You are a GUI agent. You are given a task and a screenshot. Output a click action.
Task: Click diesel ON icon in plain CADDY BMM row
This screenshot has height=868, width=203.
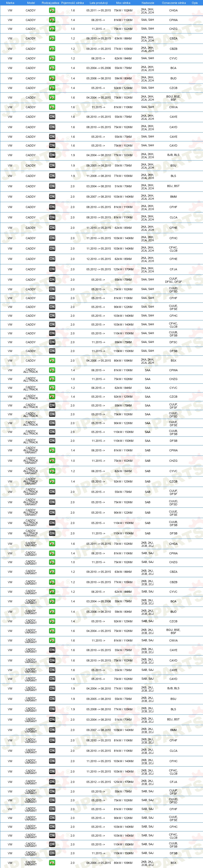tap(52, 197)
